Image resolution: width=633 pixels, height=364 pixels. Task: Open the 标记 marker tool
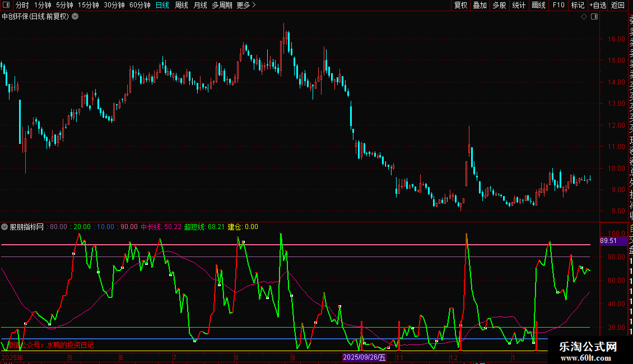pyautogui.click(x=578, y=5)
